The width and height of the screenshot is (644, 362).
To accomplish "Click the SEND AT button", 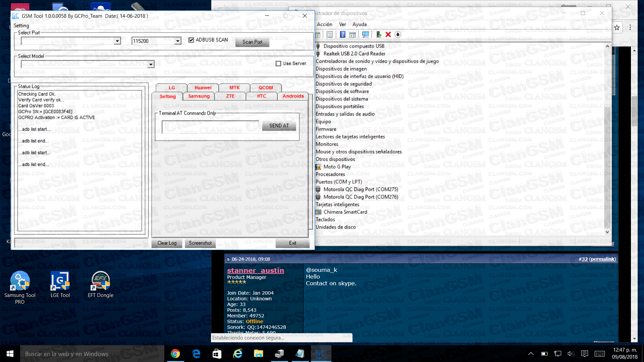I will pyautogui.click(x=279, y=126).
